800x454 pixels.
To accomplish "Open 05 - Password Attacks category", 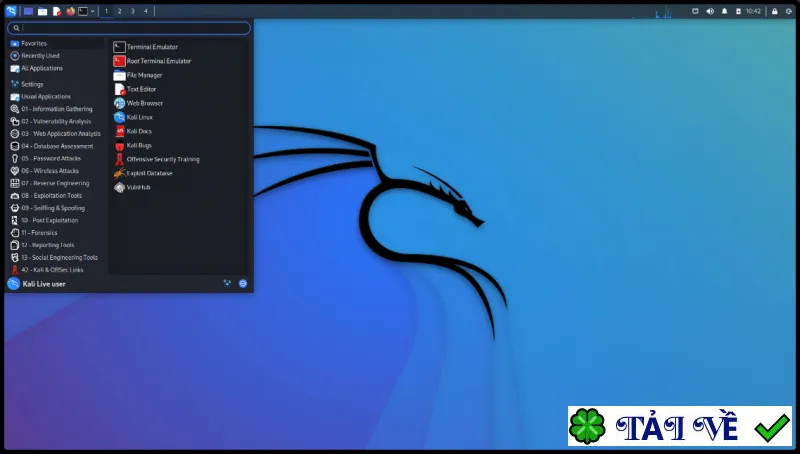I will point(56,158).
